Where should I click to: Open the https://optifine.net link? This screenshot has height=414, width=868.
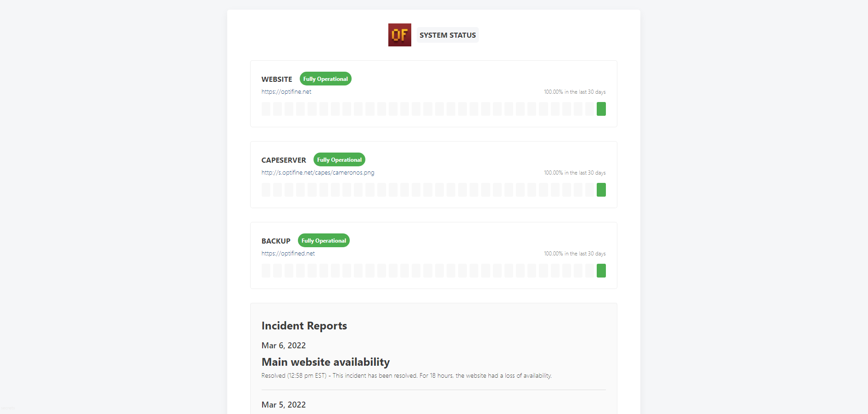(286, 91)
